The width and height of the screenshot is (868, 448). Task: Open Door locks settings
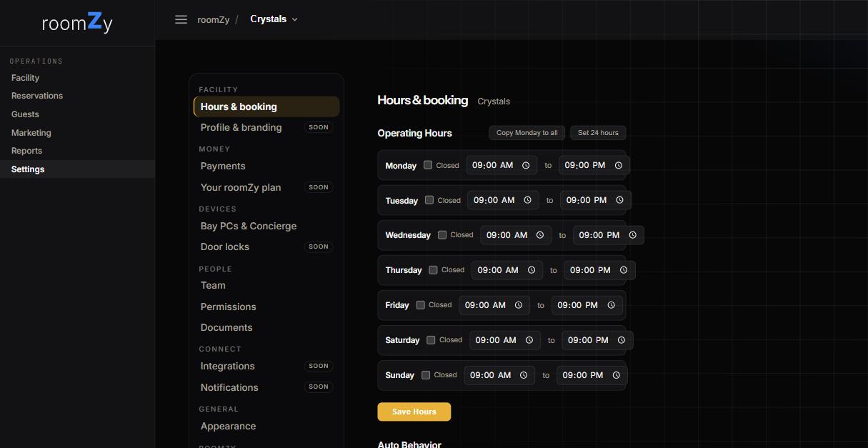pyautogui.click(x=266, y=247)
